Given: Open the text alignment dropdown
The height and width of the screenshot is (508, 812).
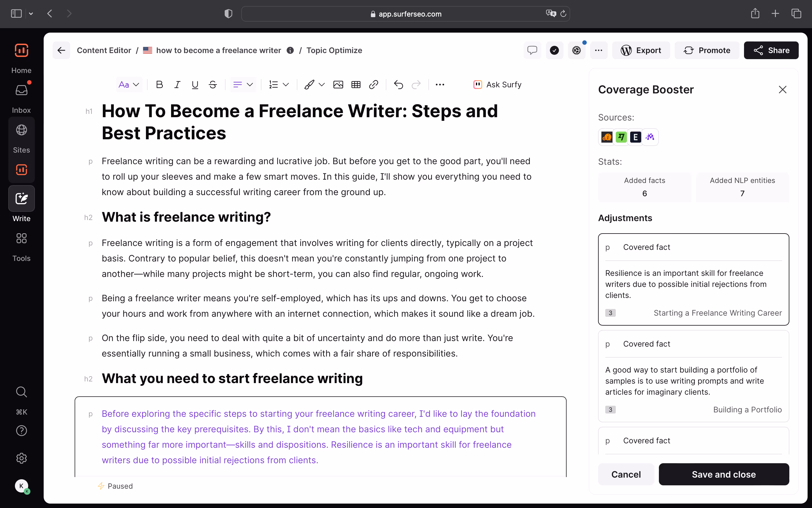Looking at the screenshot, I should [243, 85].
